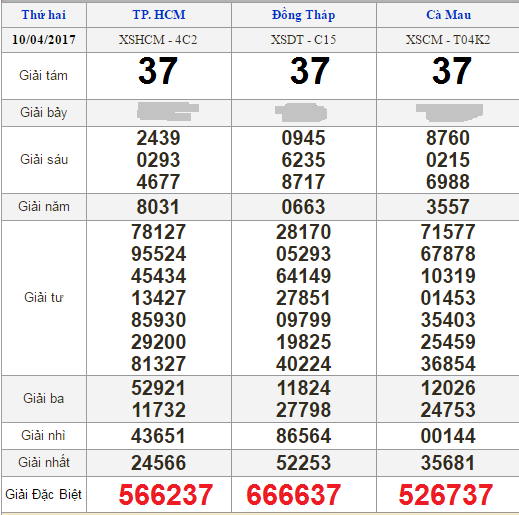Open the TP. HCM province link
519x515 pixels.
[x=159, y=15]
